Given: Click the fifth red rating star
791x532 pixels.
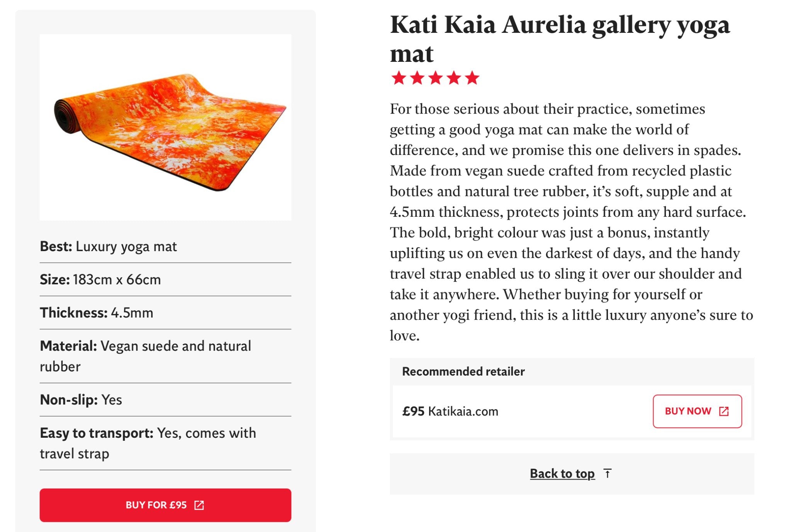Looking at the screenshot, I should pyautogui.click(x=472, y=78).
